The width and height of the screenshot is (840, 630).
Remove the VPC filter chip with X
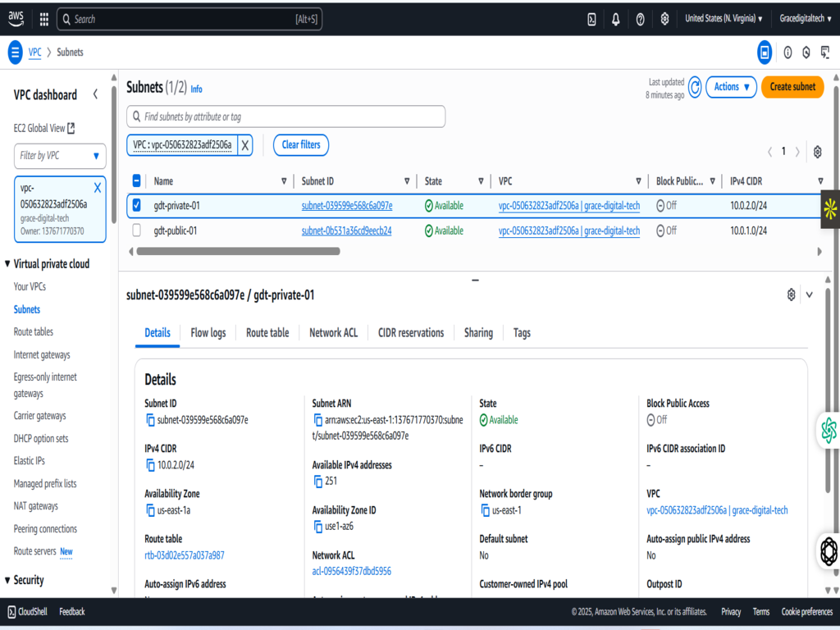(x=244, y=145)
